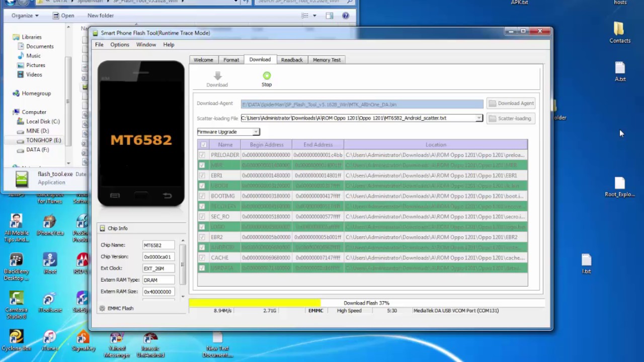This screenshot has width=644, height=362.
Task: Select Homegroup in Explorer sidebar
Action: coord(32,94)
